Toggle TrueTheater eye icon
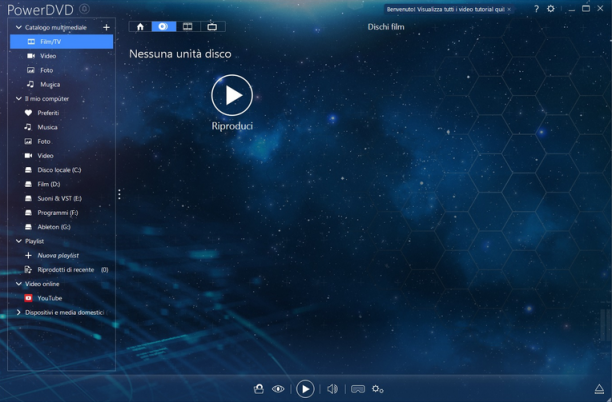 pos(278,389)
